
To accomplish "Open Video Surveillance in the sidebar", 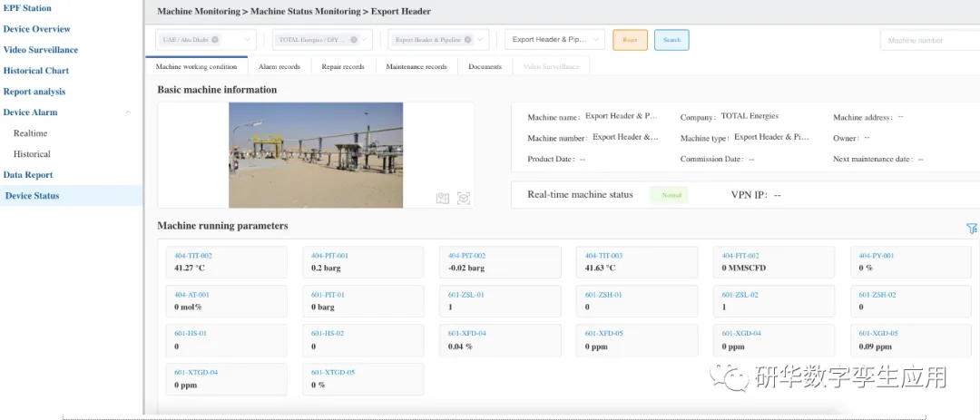I will (41, 50).
